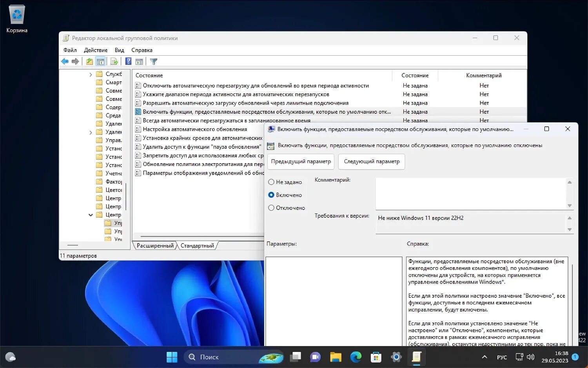The height and width of the screenshot is (368, 588).
Task: Select the 'Не задано' radio button
Action: pos(271,182)
